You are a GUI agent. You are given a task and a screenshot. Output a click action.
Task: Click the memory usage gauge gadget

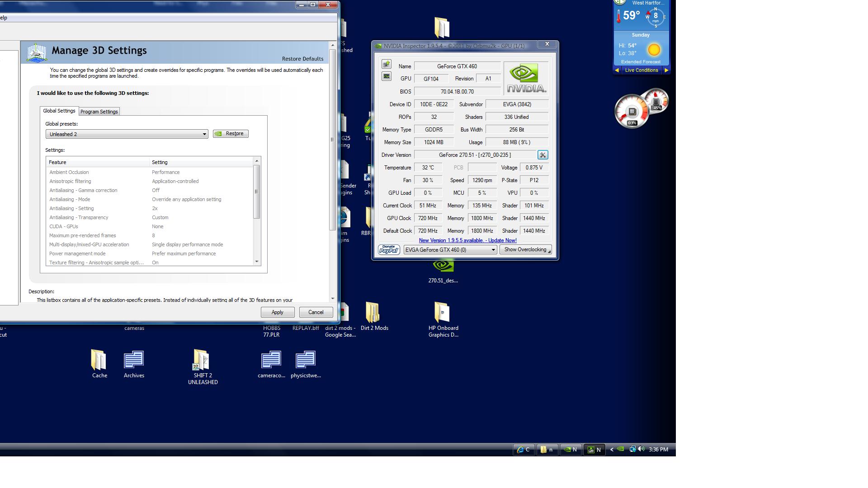tap(656, 101)
